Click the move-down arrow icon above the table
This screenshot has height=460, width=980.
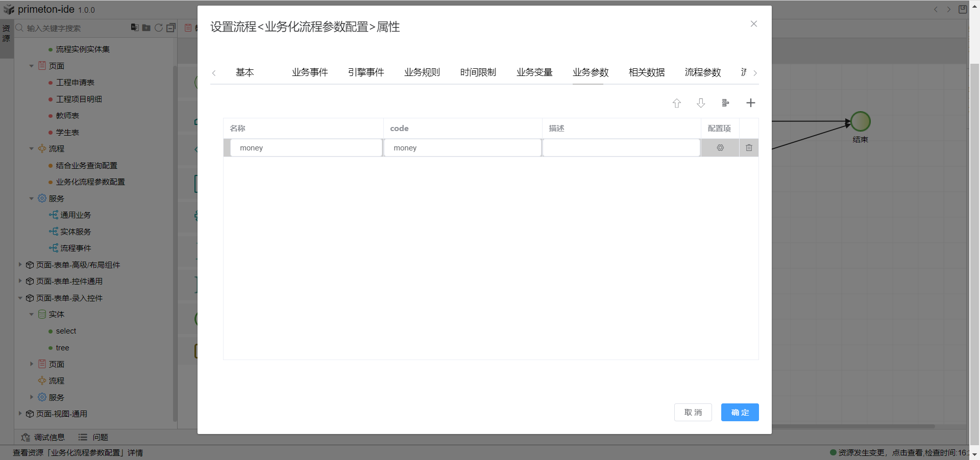(701, 103)
